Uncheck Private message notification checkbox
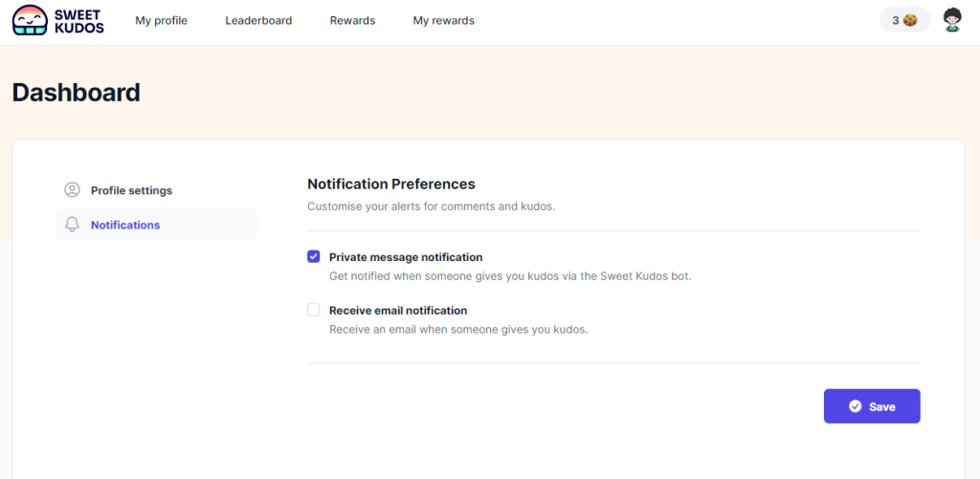 pos(314,256)
